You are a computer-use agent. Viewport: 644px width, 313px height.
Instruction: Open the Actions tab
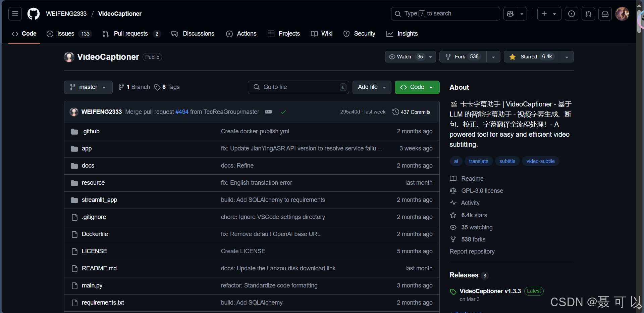click(x=241, y=34)
